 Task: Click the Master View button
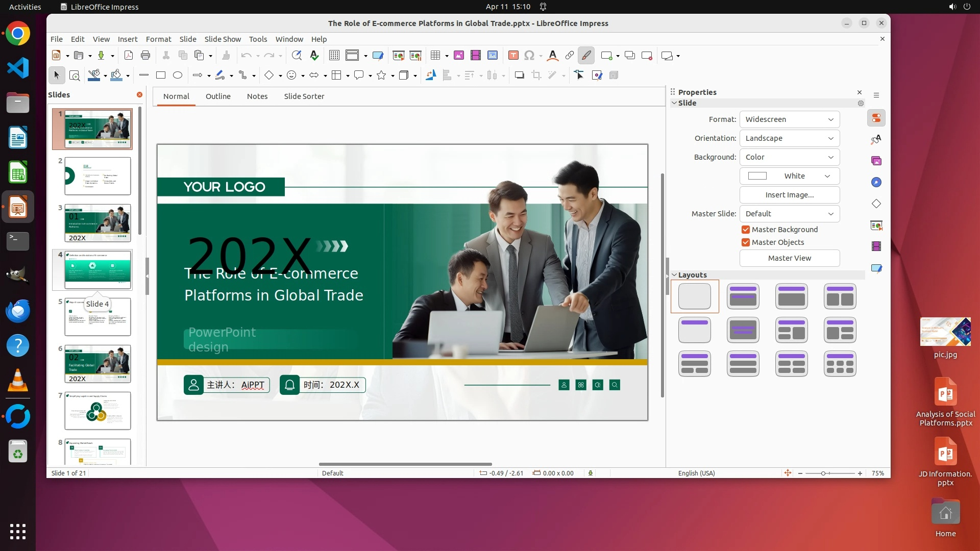point(789,258)
